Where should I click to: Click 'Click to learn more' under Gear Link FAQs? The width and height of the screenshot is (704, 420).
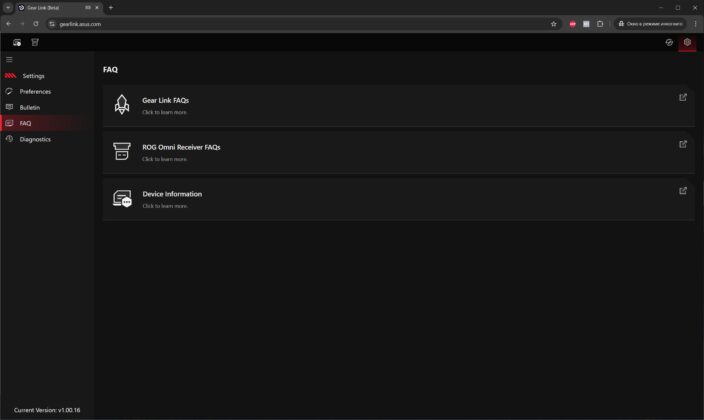(x=164, y=112)
